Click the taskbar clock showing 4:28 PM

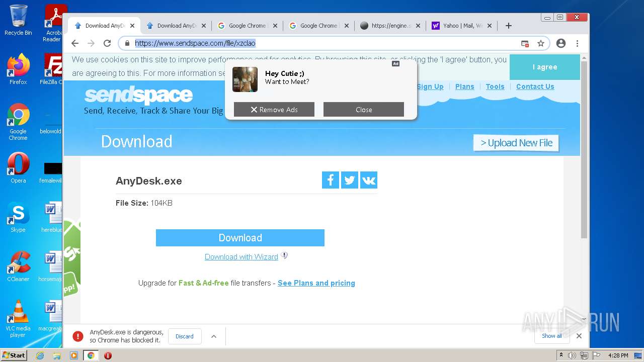618,355
